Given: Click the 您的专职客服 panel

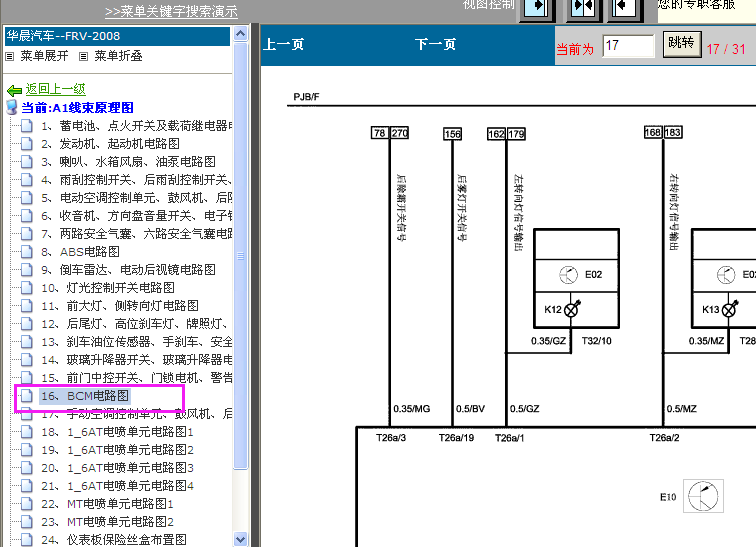Looking at the screenshot, I should 707,9.
